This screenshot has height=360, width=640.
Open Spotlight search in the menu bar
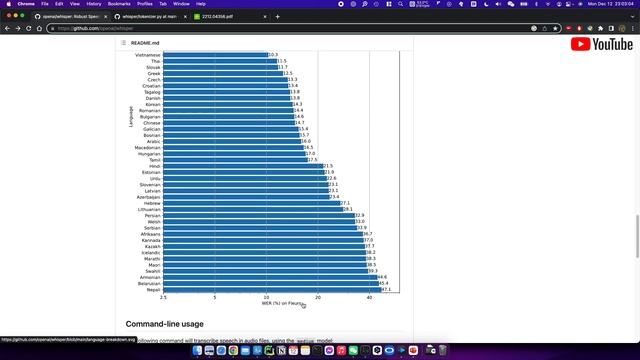click(400, 4)
